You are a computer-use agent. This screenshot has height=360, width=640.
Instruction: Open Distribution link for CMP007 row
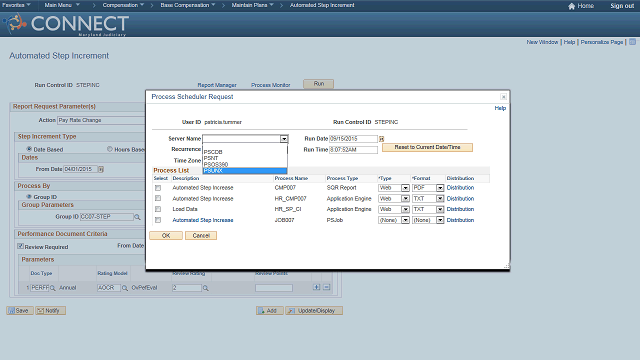pyautogui.click(x=460, y=188)
